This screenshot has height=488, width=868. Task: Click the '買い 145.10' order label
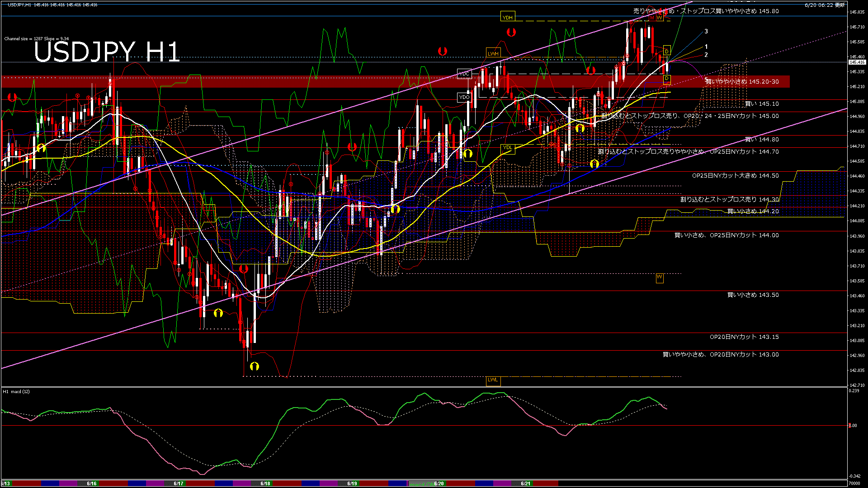tap(761, 104)
